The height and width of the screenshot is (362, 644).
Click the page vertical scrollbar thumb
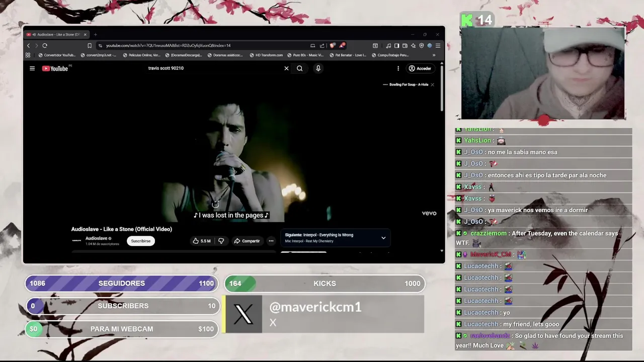coord(442,88)
